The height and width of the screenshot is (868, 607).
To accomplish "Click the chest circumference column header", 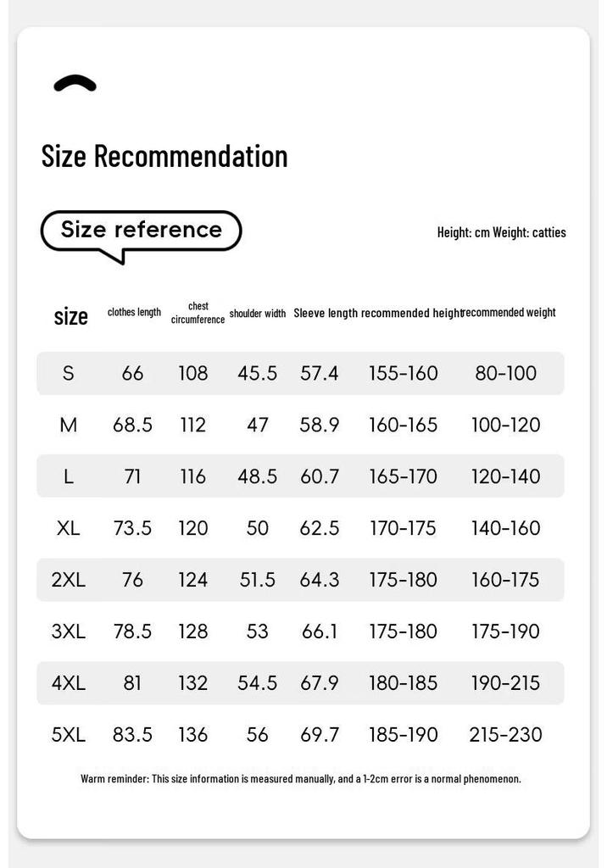I will pyautogui.click(x=198, y=313).
